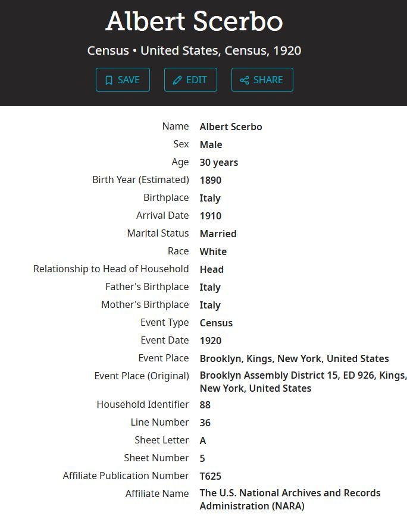Click the Marital Status value Married
This screenshot has width=407, height=532.
tap(218, 234)
